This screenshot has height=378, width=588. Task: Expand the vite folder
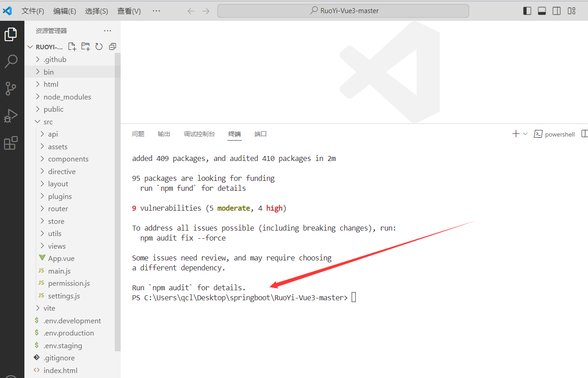point(72,308)
